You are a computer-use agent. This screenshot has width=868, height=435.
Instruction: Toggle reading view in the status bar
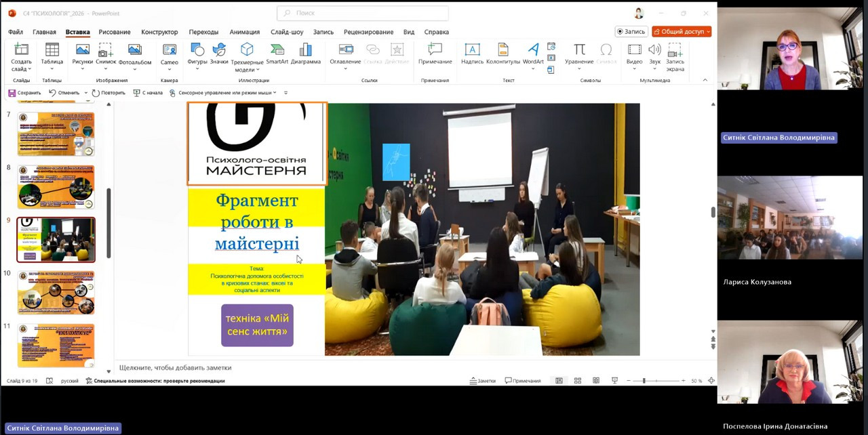[596, 381]
